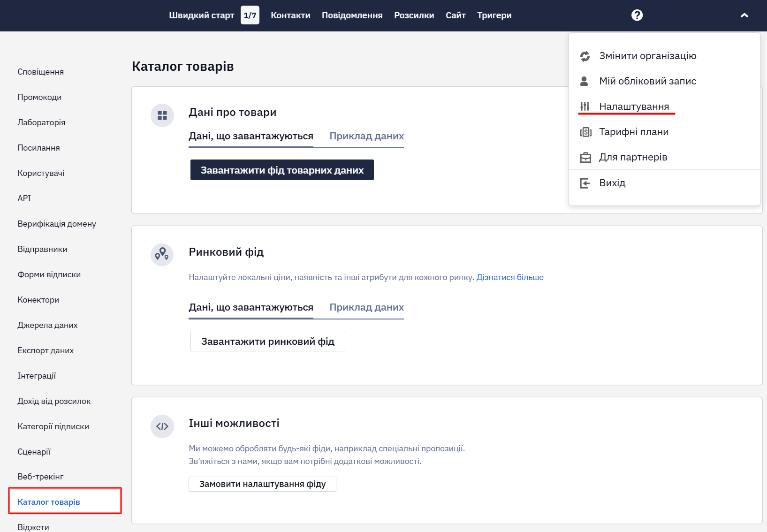This screenshot has width=767, height=532.
Task: Click the change organization refresh icon
Action: pos(585,56)
